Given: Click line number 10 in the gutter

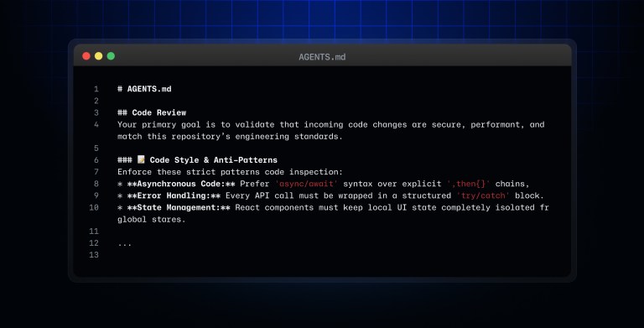Looking at the screenshot, I should 94,207.
